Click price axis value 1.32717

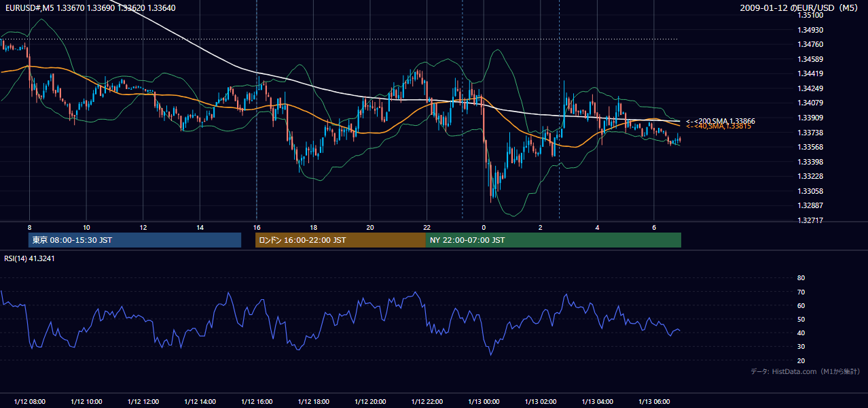coord(811,220)
